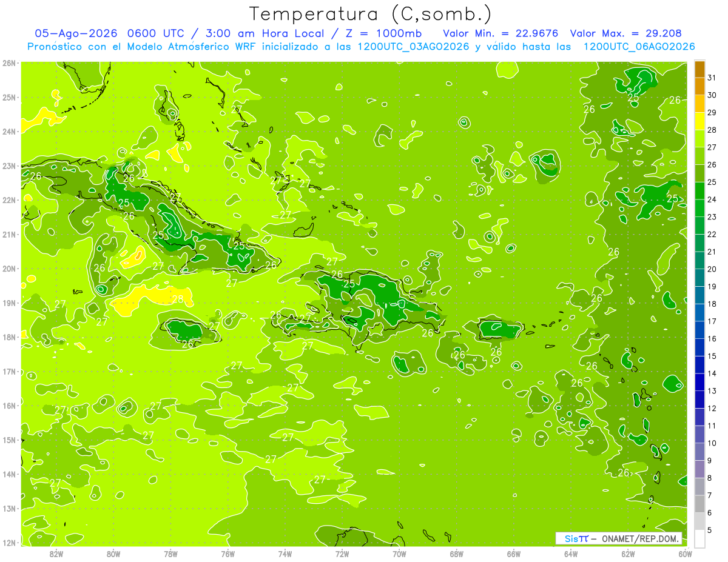
Task: Click the longitude label "72W"
Action: tap(342, 554)
